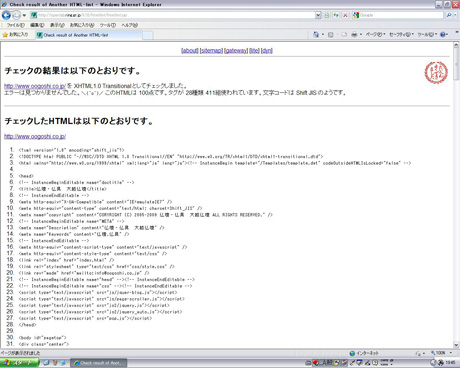
Task: Open the ツール(T) menu in menu bar
Action: (108, 25)
